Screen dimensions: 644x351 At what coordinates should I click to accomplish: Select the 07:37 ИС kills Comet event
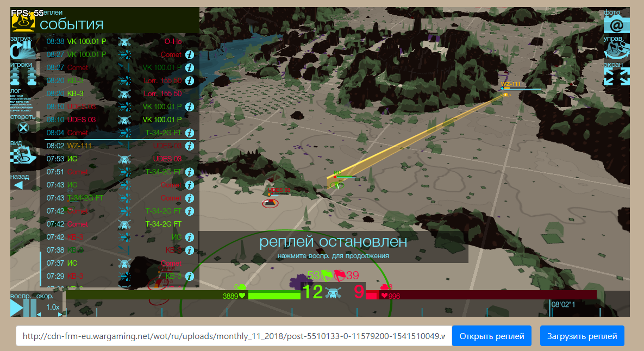[x=120, y=263]
